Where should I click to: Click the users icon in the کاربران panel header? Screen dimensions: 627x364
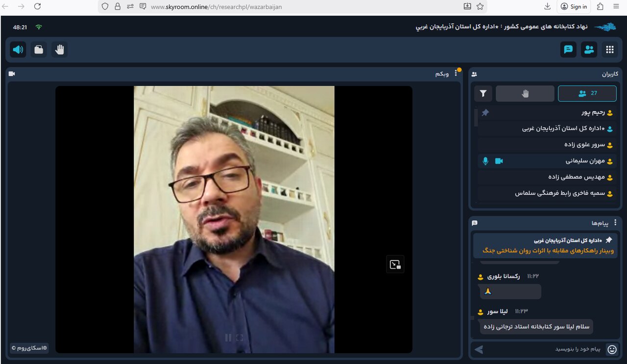(x=474, y=74)
